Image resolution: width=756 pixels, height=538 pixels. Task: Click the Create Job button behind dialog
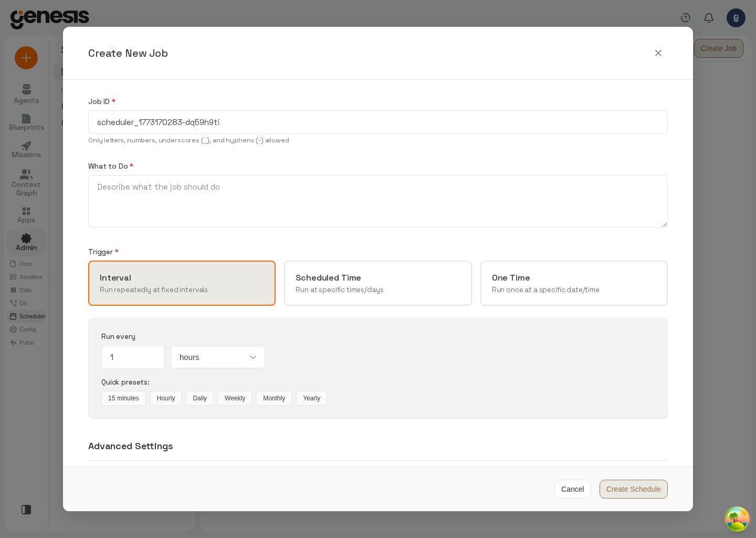[718, 48]
